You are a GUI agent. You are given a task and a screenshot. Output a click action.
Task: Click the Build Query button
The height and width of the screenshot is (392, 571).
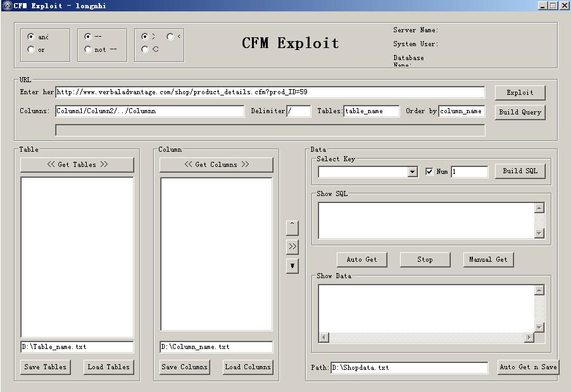tap(520, 112)
